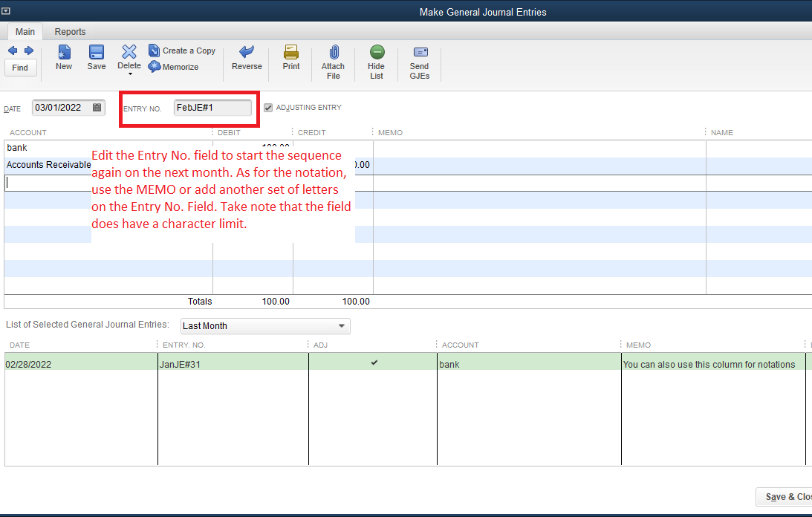Open the date calendar picker icon
812x517 pixels.
[x=97, y=108]
